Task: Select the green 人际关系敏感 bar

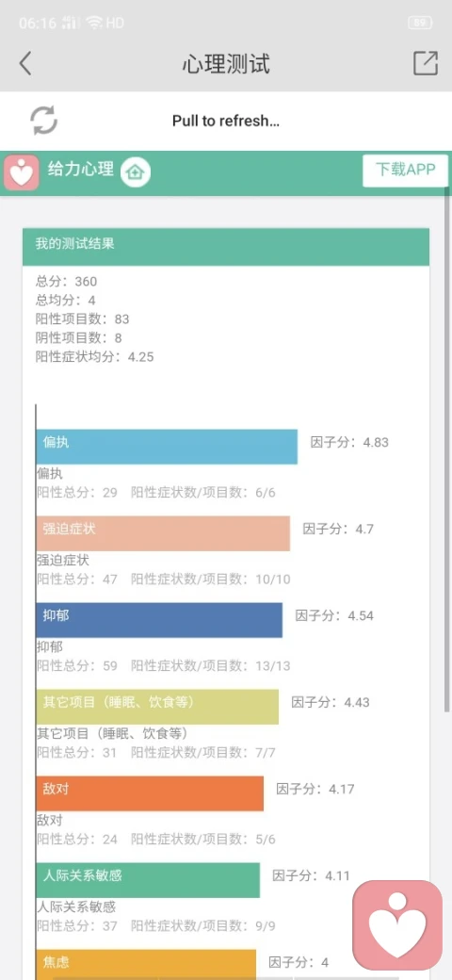Action: point(148,880)
